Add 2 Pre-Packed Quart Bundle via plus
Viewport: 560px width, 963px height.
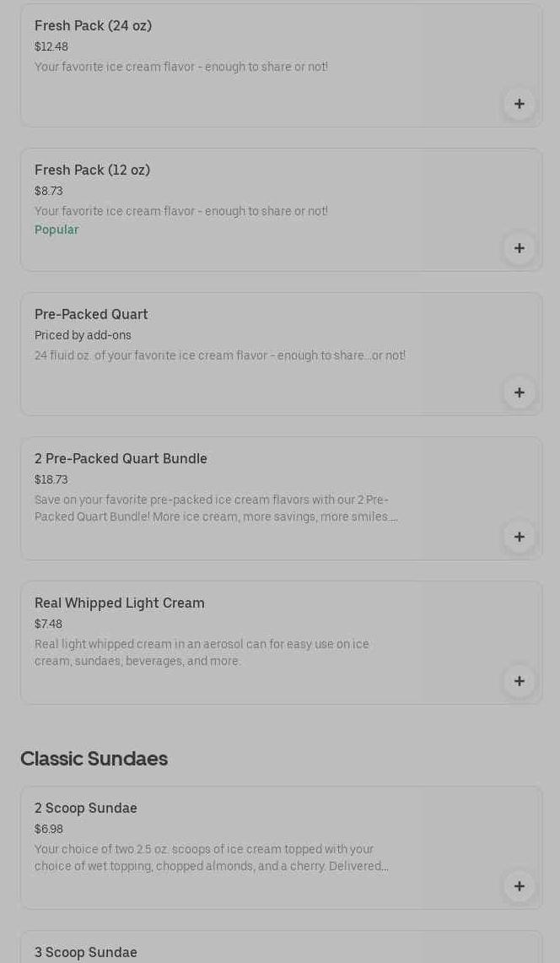click(520, 537)
